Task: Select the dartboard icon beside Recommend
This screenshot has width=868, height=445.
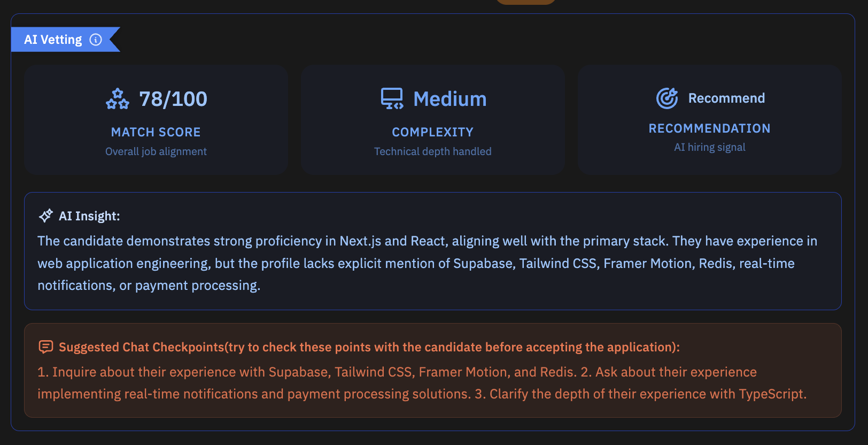Action: pyautogui.click(x=667, y=98)
